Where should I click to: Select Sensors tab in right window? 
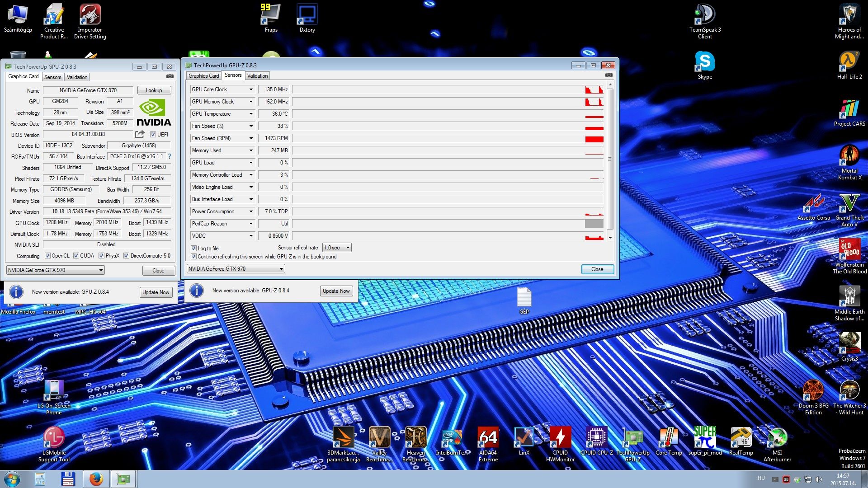(233, 75)
